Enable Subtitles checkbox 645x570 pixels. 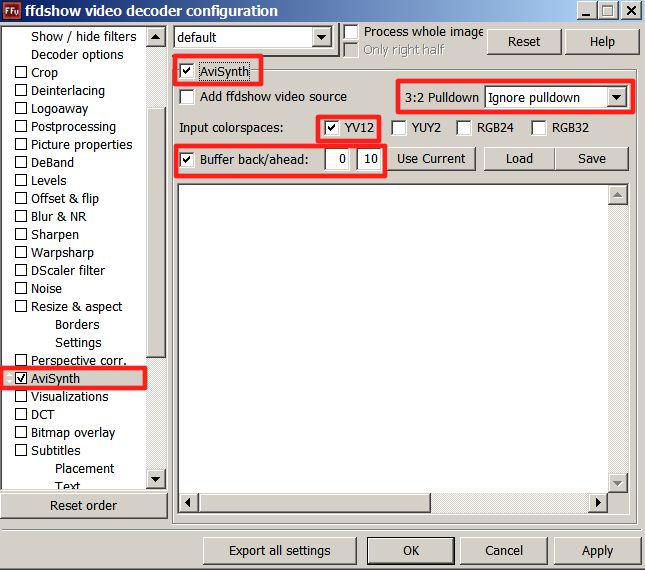[x=21, y=450]
